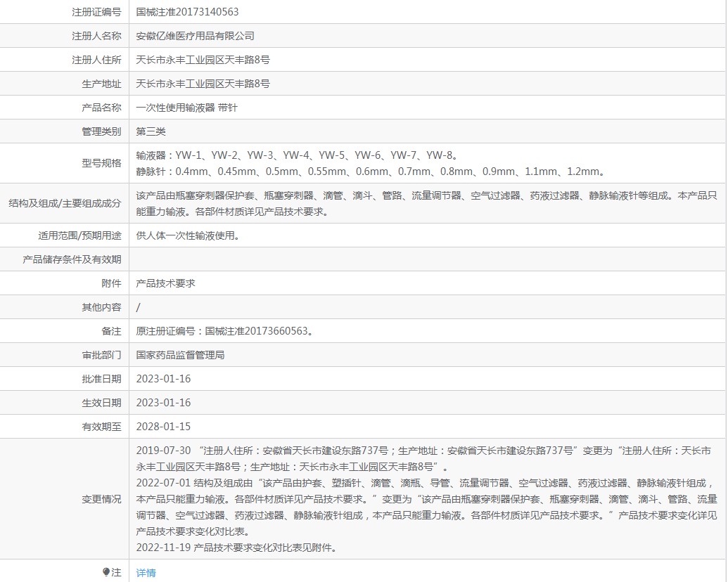
Task: Click the lightbulb icon beside 注
Action: coord(106,571)
